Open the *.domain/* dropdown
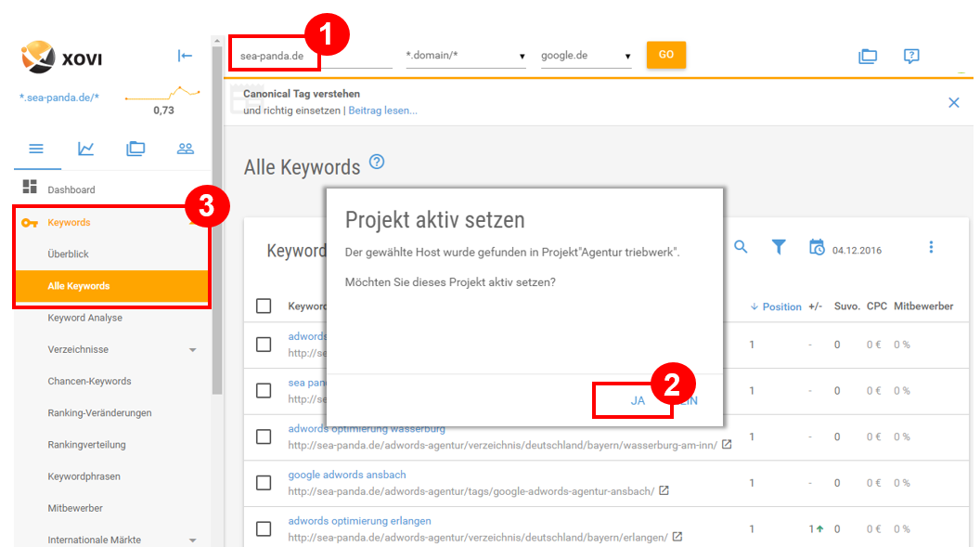The image size is (980, 547). coord(466,56)
